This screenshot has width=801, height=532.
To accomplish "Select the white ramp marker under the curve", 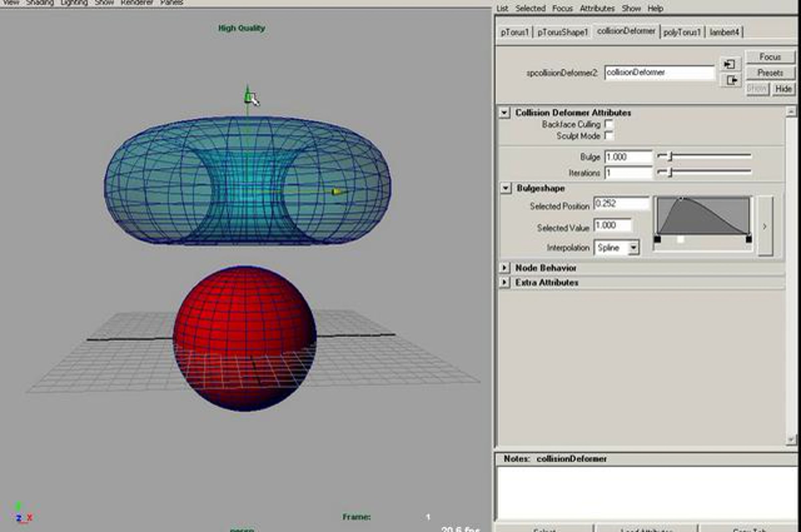I will 680,240.
